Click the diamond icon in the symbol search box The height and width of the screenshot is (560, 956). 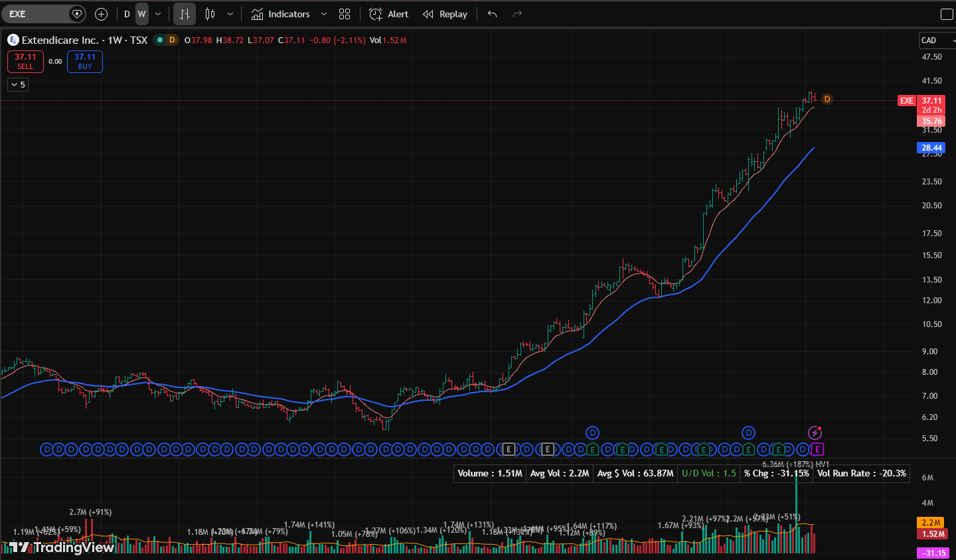point(77,14)
